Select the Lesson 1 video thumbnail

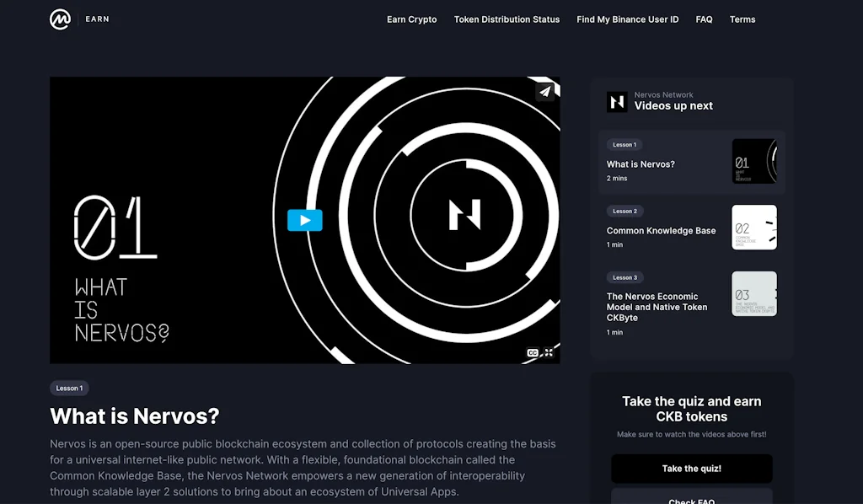(753, 161)
